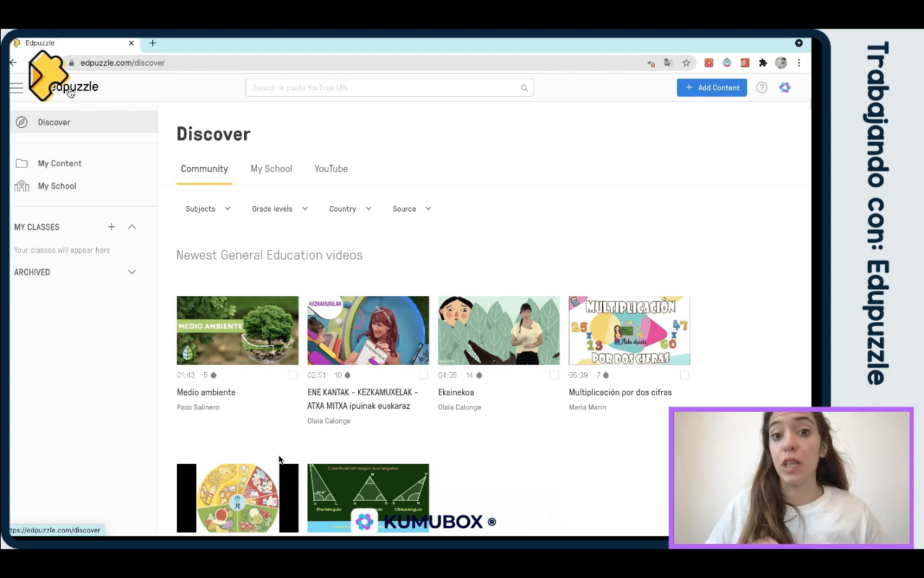Viewport: 924px width, 578px height.
Task: Switch to the Community tab
Action: coord(205,169)
